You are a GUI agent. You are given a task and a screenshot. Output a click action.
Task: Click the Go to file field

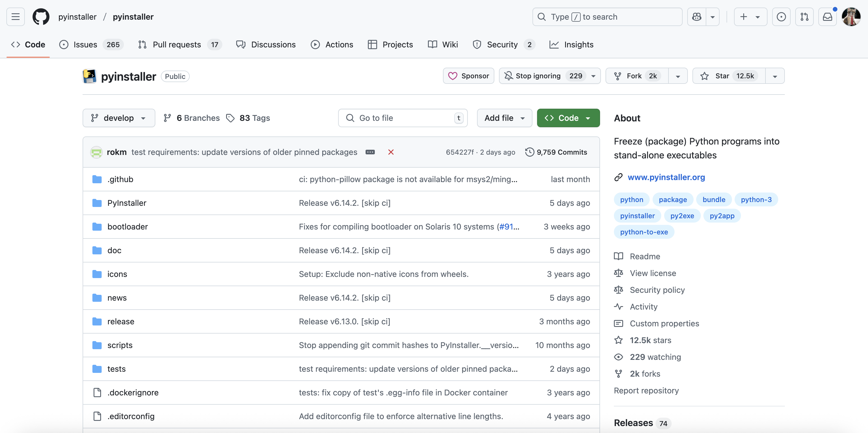click(402, 118)
